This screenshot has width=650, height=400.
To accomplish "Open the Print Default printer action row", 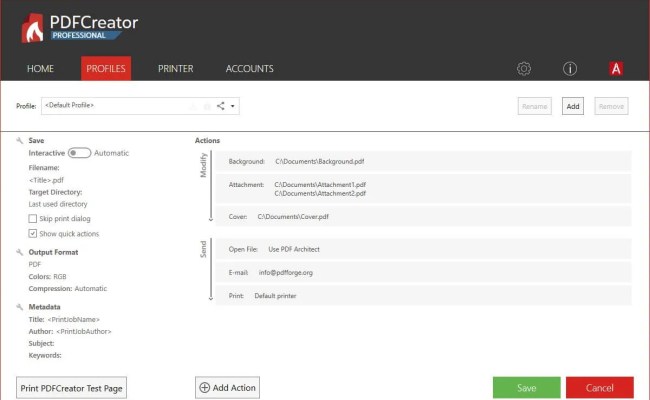I will [423, 296].
